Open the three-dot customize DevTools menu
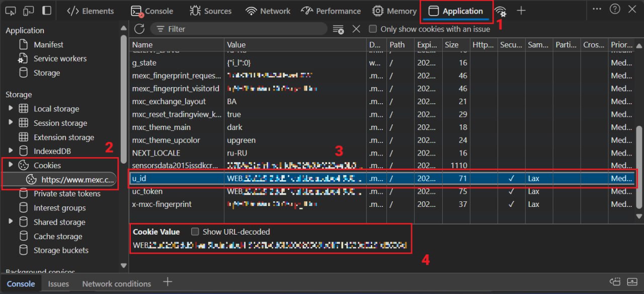Screen dimensions: 644x294 click(597, 10)
